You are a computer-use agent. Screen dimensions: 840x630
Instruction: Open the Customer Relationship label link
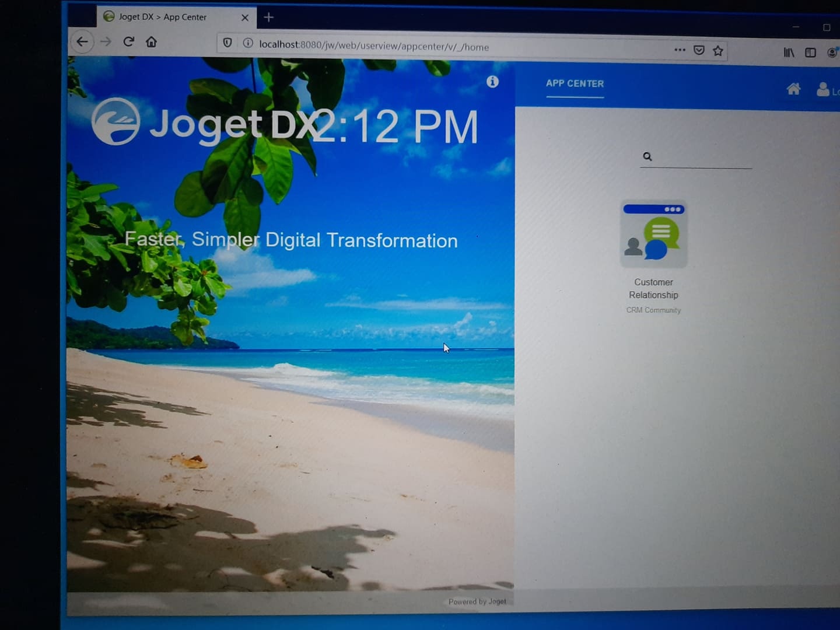[x=653, y=289]
